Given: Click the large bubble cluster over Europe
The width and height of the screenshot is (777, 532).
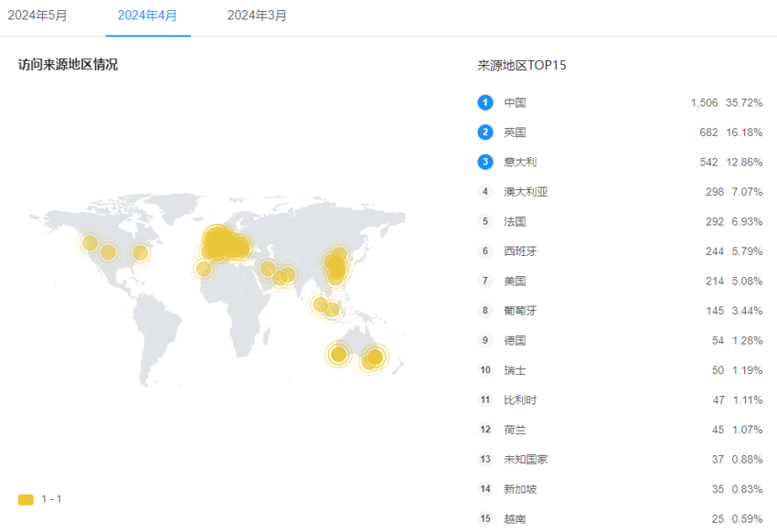Looking at the screenshot, I should coord(224,244).
